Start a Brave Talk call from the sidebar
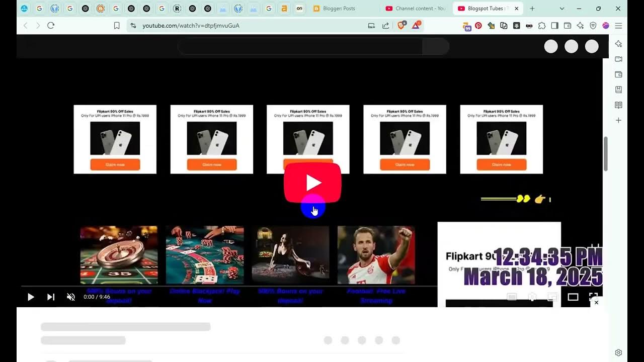644x362 pixels. [x=618, y=59]
